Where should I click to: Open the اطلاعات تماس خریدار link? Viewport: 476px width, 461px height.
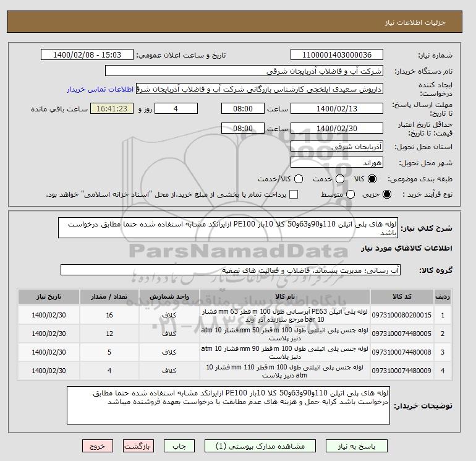100,90
